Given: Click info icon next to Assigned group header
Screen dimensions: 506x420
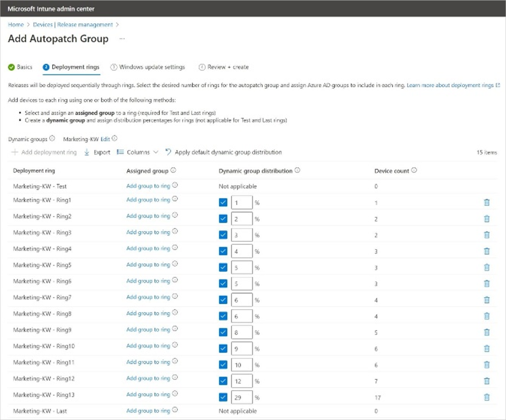Looking at the screenshot, I should (173, 171).
